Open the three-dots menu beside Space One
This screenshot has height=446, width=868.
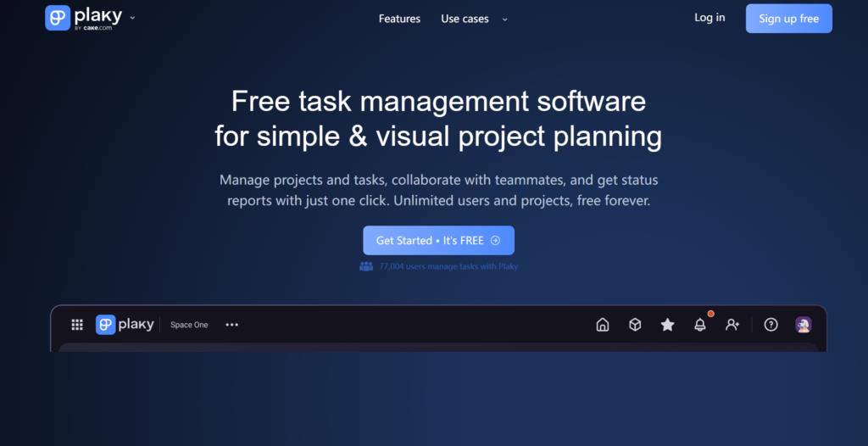[232, 325]
